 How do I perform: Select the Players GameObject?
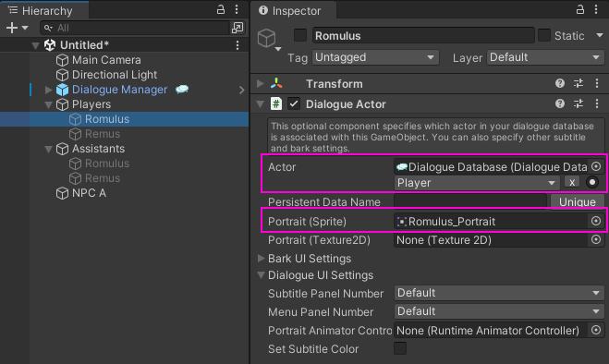coord(91,104)
